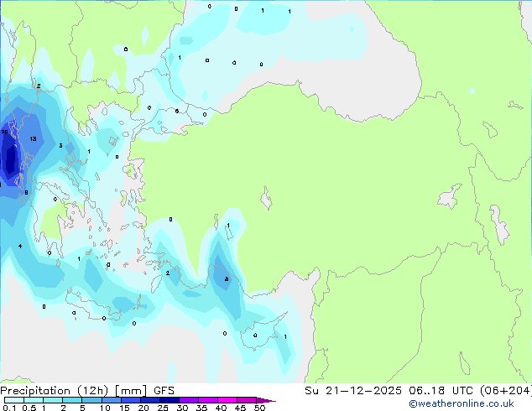The width and height of the screenshot is (532, 411).
Task: Choose the legend swatch between 25 and 30
Action: coord(170,400)
